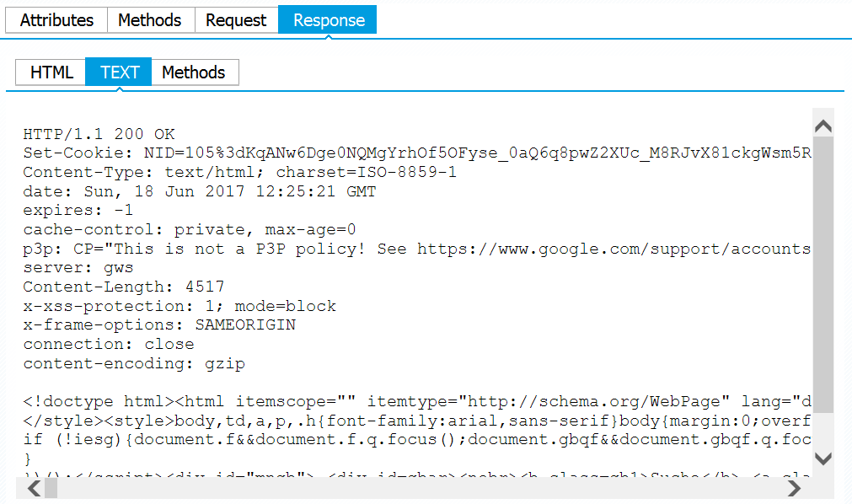Click the scroll down arrow icon
This screenshot has height=504, width=852.
[x=823, y=458]
